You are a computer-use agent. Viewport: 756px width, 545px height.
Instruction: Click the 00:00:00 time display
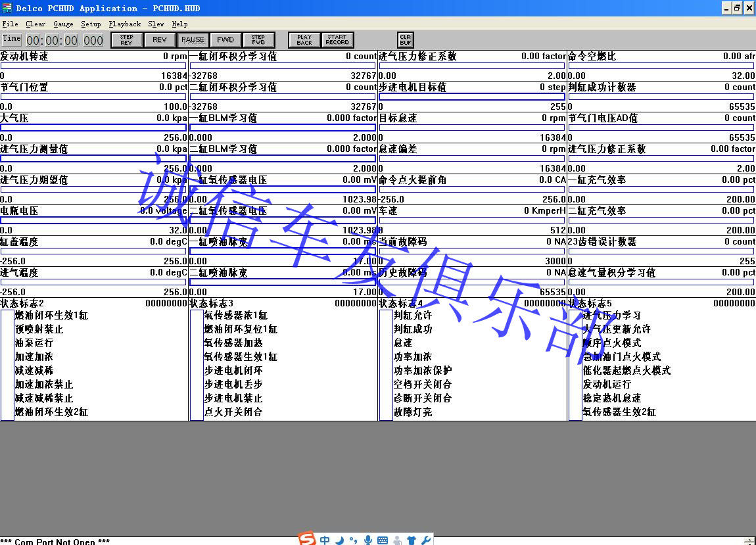tap(52, 40)
